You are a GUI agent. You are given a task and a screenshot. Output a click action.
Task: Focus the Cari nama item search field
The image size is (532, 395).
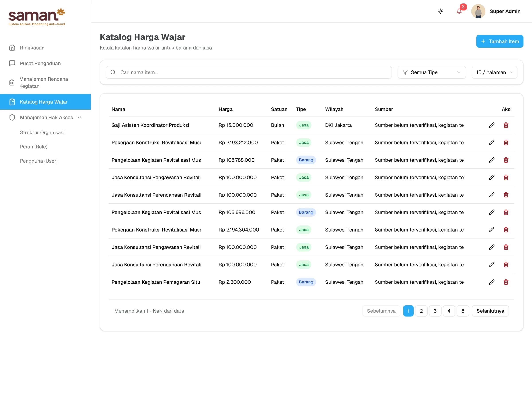click(249, 72)
